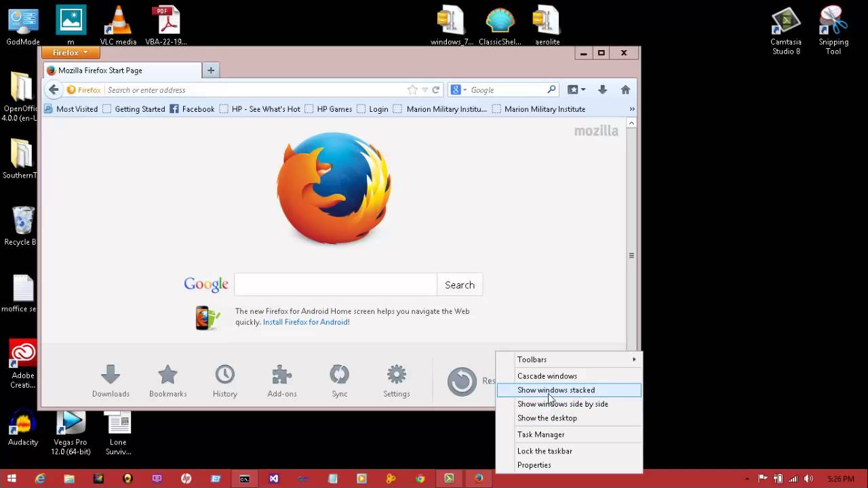The width and height of the screenshot is (868, 488).
Task: Open Bookmarks from start page
Action: coord(167,381)
